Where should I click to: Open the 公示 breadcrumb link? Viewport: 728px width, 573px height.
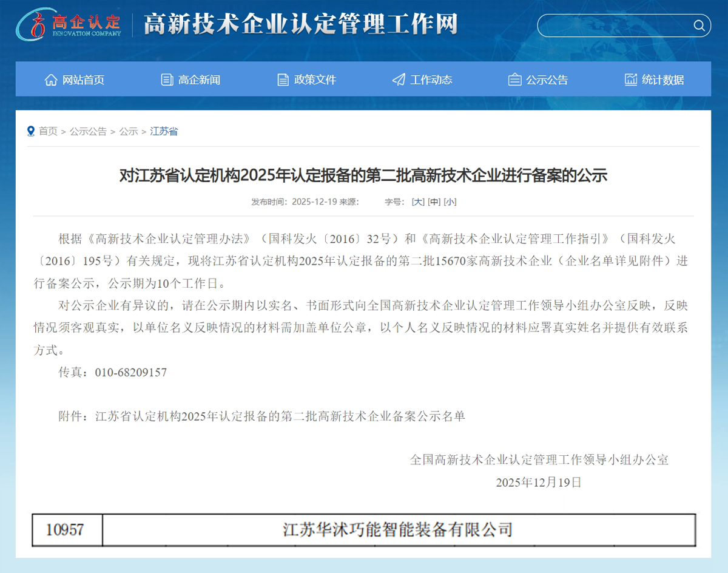pyautogui.click(x=129, y=131)
